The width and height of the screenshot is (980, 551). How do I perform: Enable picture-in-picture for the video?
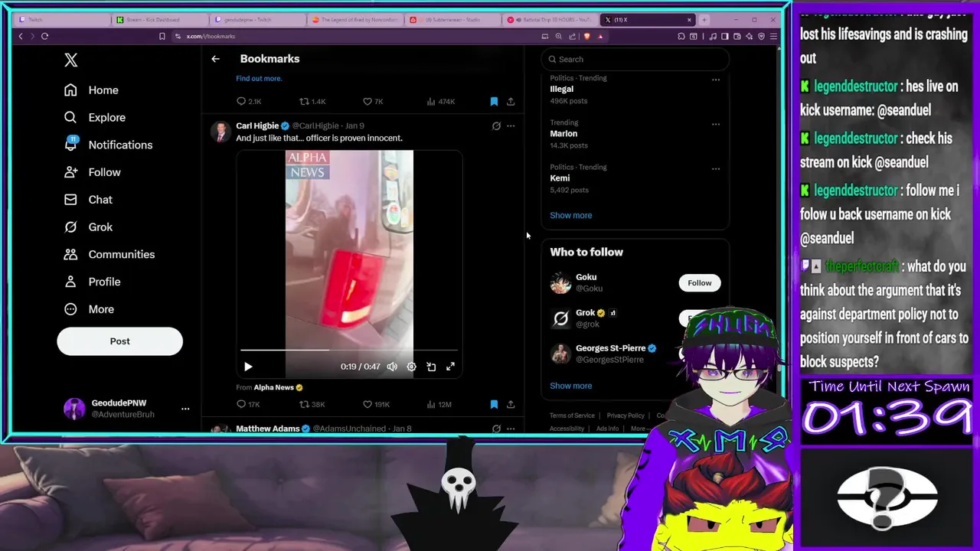point(431,367)
